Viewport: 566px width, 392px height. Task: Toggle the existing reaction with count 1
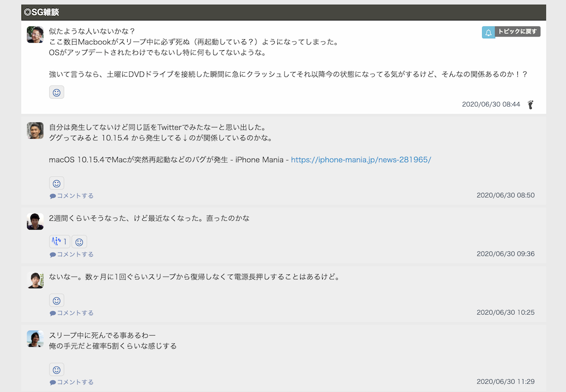[x=59, y=242]
